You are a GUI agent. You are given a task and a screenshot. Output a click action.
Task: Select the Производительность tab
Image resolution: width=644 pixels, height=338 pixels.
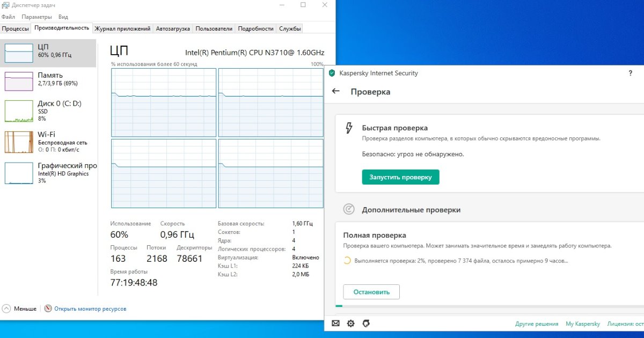(x=62, y=28)
